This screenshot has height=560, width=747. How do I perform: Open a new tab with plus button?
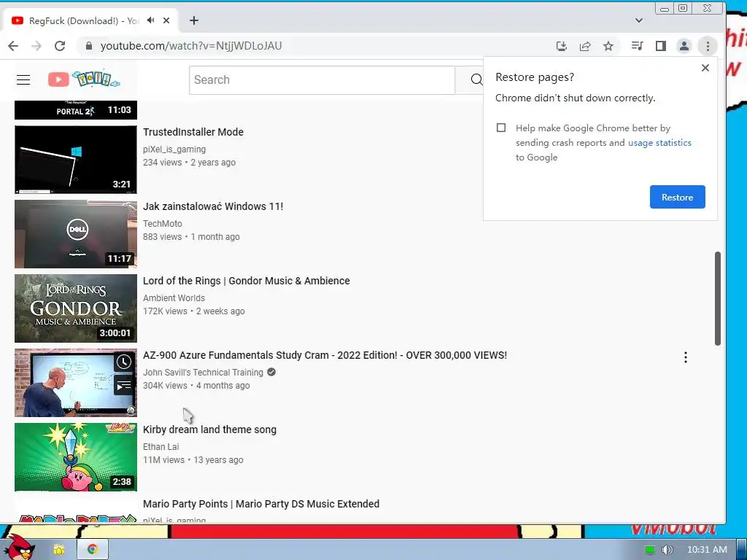(194, 20)
